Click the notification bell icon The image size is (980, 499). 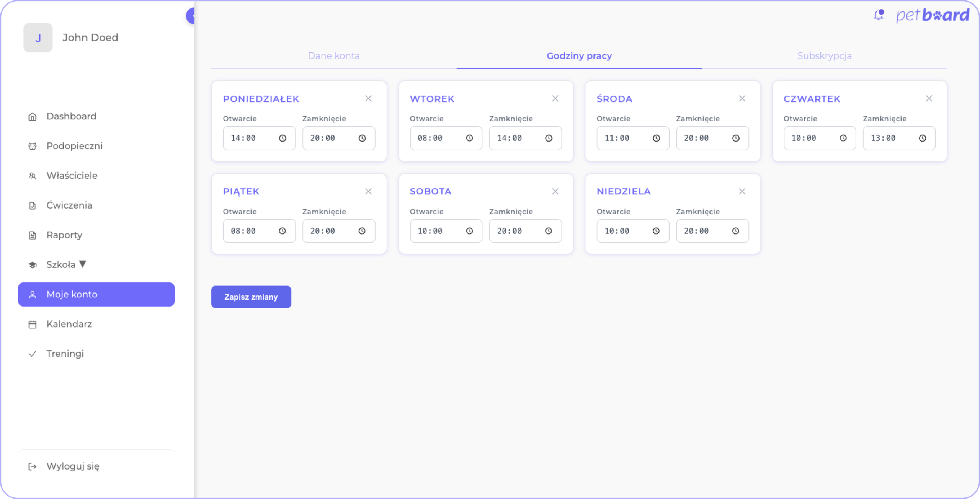coord(879,15)
